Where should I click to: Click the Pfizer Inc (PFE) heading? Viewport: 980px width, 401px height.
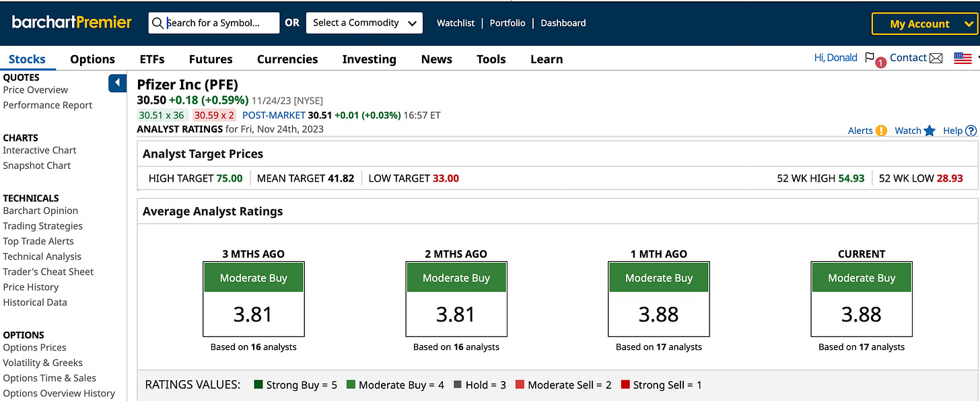(x=188, y=85)
